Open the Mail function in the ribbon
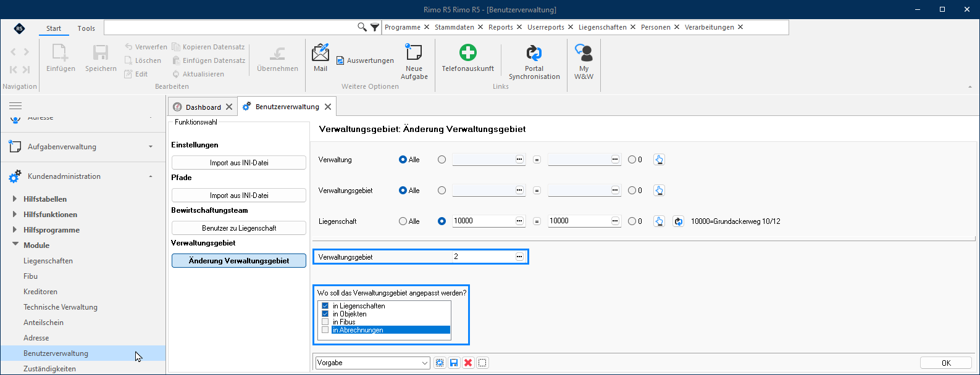This screenshot has height=375, width=980. (320, 58)
